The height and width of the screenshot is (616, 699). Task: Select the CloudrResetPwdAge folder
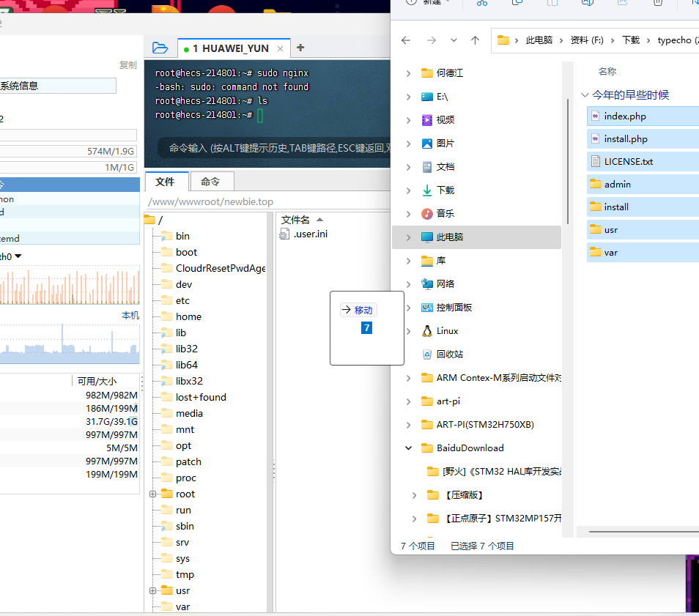click(x=213, y=268)
